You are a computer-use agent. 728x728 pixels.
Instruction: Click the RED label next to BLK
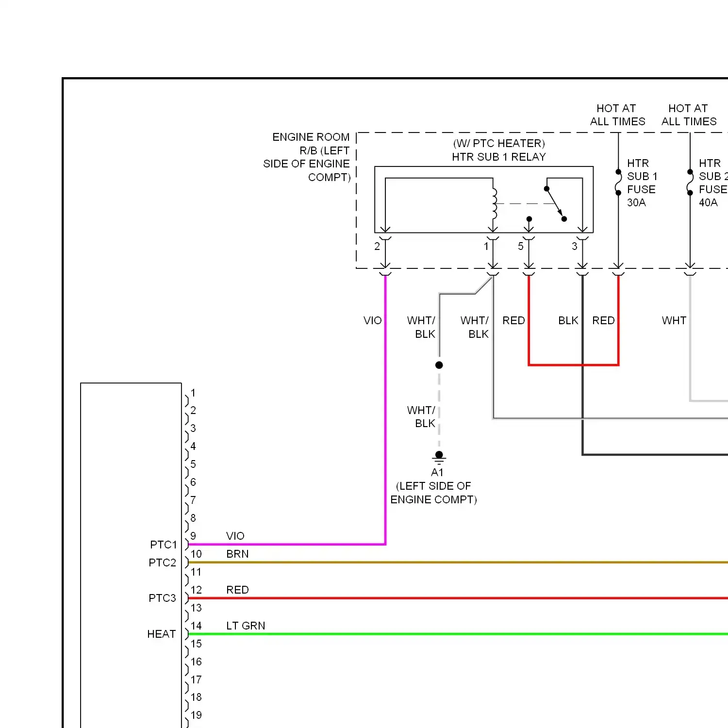coord(604,320)
